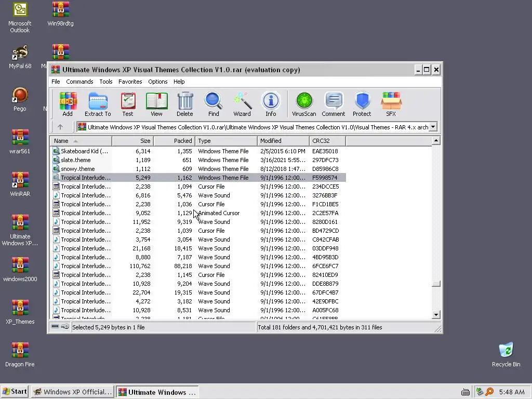Select the Cursor File with CRC32 234DCCE5
Viewport: 532px width, 399px height.
click(198, 187)
